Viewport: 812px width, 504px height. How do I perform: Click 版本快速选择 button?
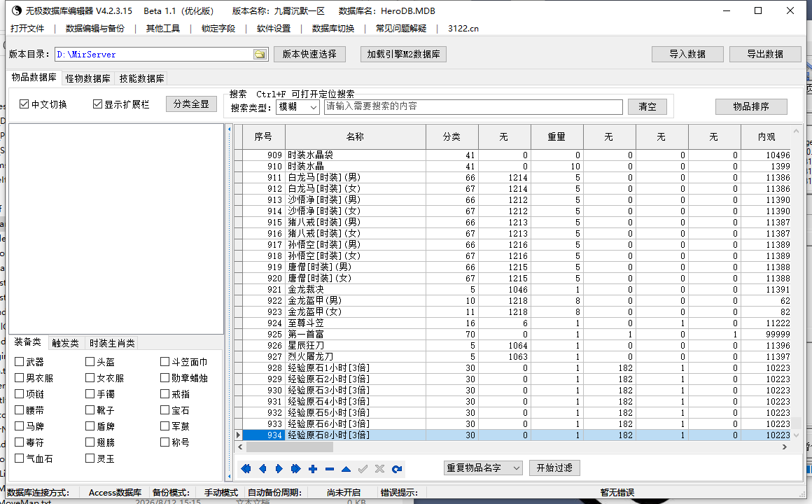pyautogui.click(x=309, y=54)
